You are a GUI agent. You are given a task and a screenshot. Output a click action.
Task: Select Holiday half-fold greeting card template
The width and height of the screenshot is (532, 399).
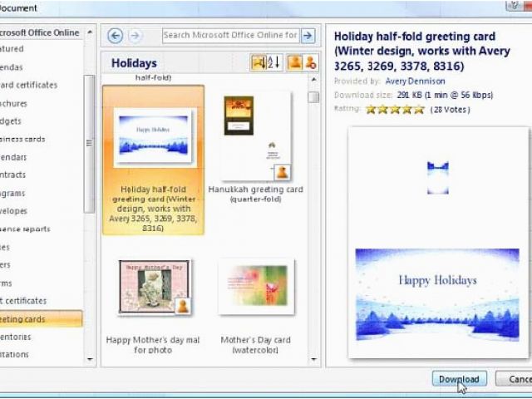pos(153,160)
